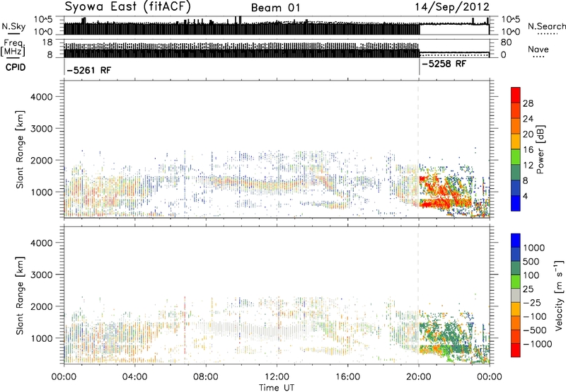Click the date '14/Sep/2012'
Image resolution: width=566 pixels, height=392 pixels.
[452, 7]
